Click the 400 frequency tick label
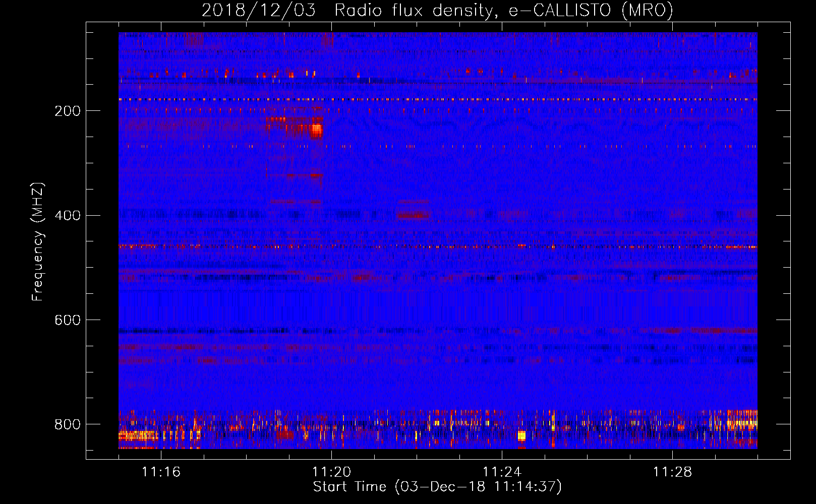 pyautogui.click(x=68, y=216)
